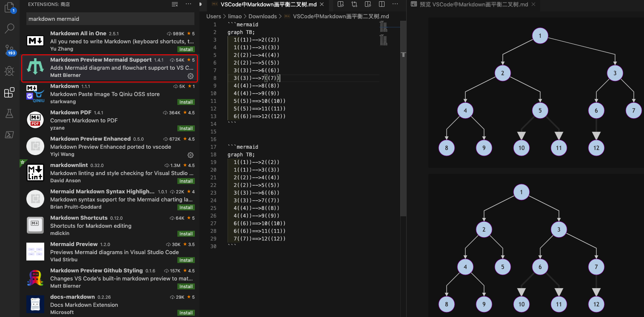
Task: Switch to the 预览 preview tab
Action: pyautogui.click(x=473, y=4)
